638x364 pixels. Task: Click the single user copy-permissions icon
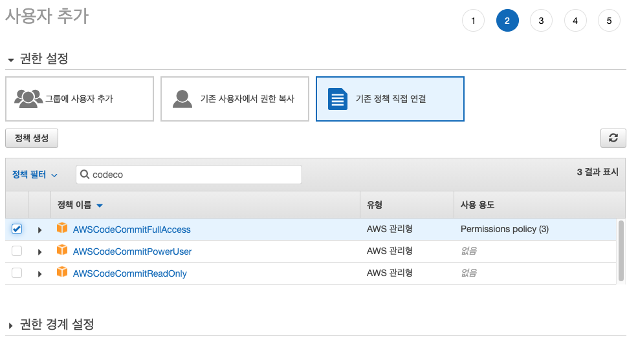tap(182, 99)
